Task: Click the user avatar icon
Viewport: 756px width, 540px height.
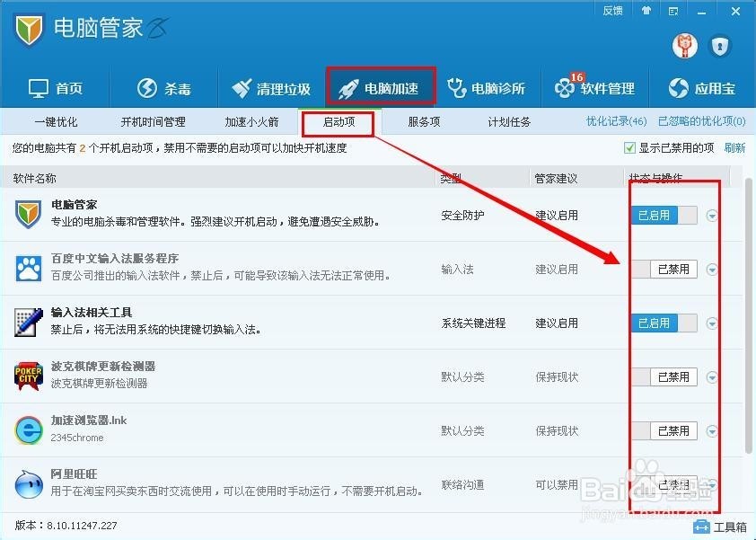Action: (x=684, y=45)
